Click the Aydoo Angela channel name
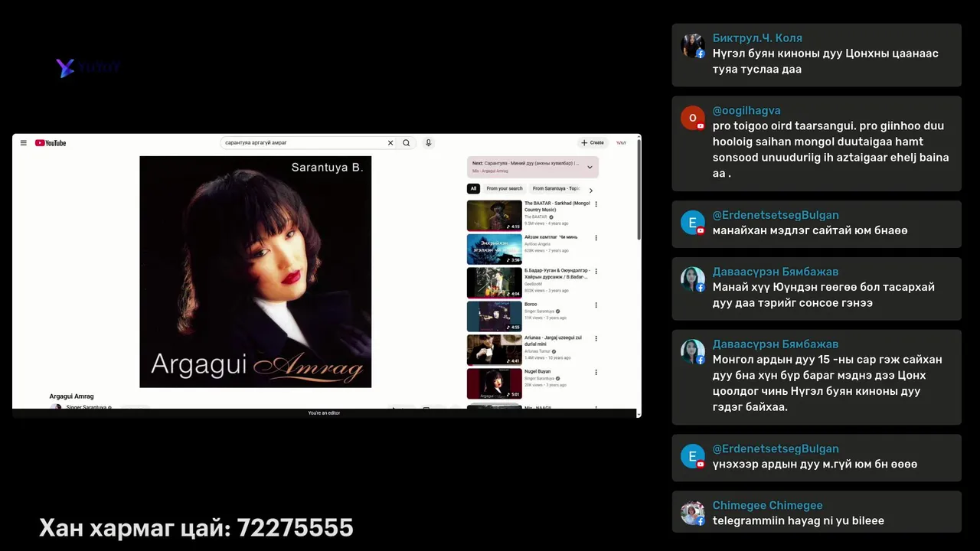This screenshot has width=980, height=551. coord(537,244)
